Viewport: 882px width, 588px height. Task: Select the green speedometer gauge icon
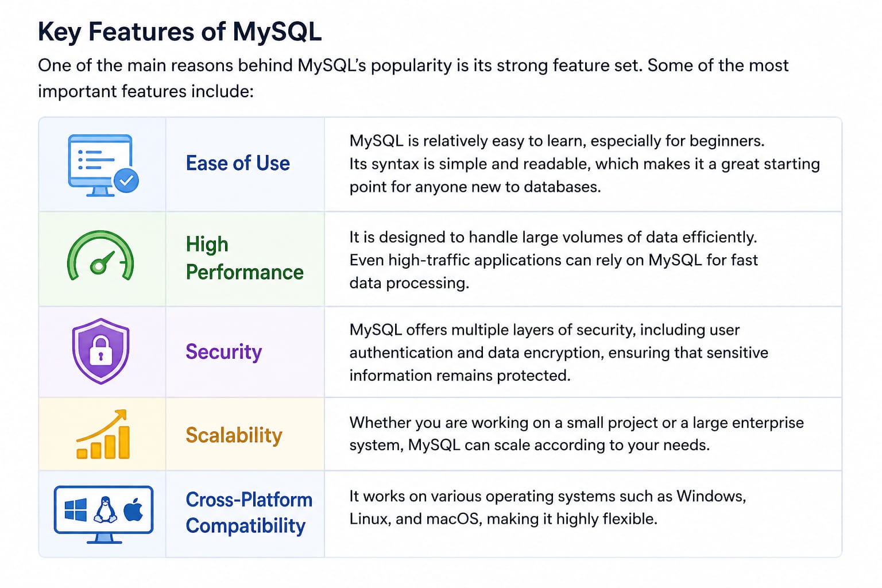pos(100,257)
